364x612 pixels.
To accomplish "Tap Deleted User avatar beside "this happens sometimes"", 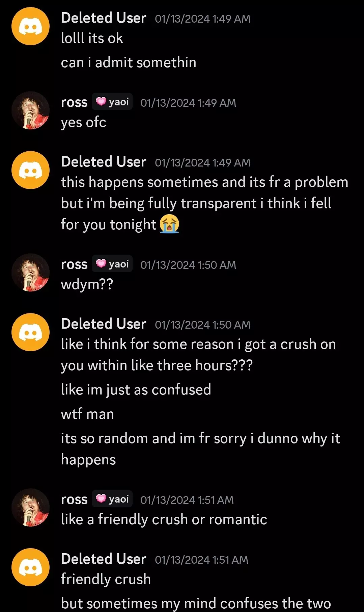I will (x=30, y=170).
